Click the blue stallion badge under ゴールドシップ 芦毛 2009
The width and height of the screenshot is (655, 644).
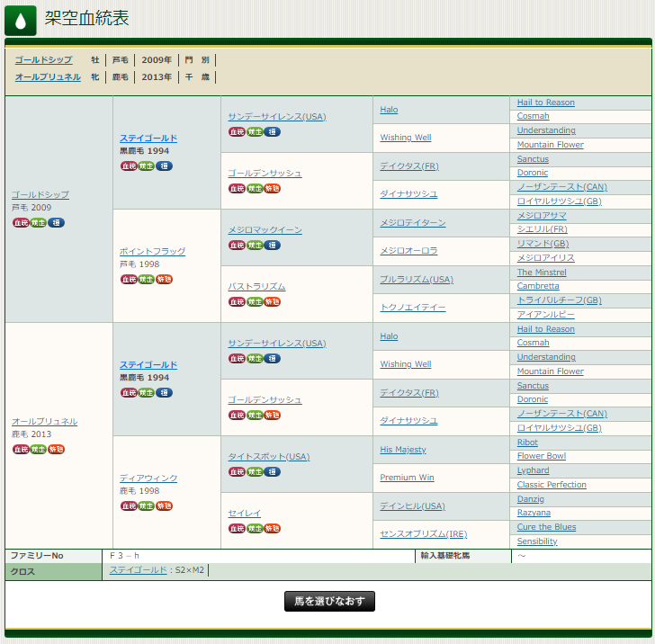pos(56,223)
